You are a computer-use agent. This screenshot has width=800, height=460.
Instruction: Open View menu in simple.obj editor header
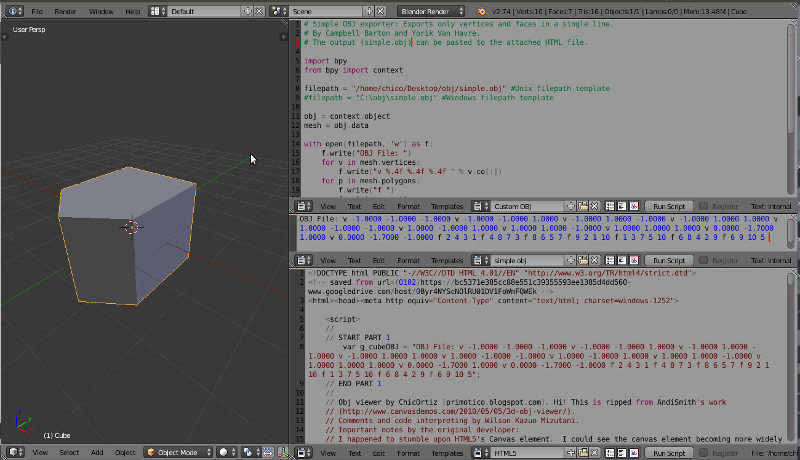[x=328, y=260]
